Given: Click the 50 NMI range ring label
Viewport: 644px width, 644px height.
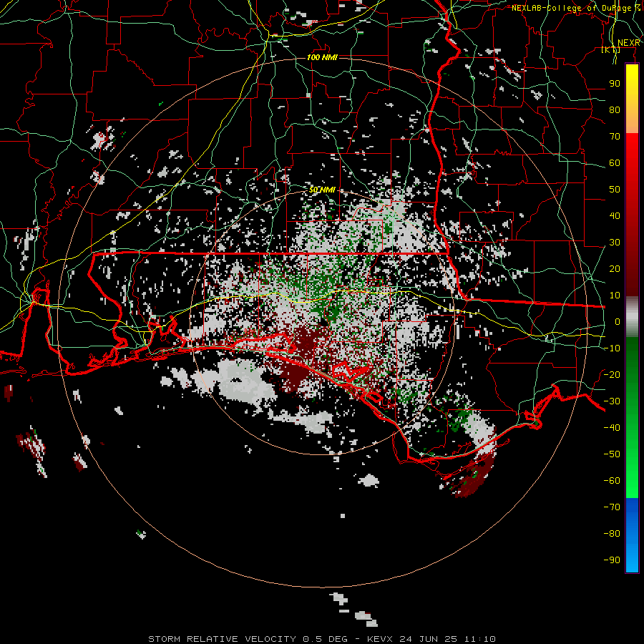Looking at the screenshot, I should pos(322,190).
